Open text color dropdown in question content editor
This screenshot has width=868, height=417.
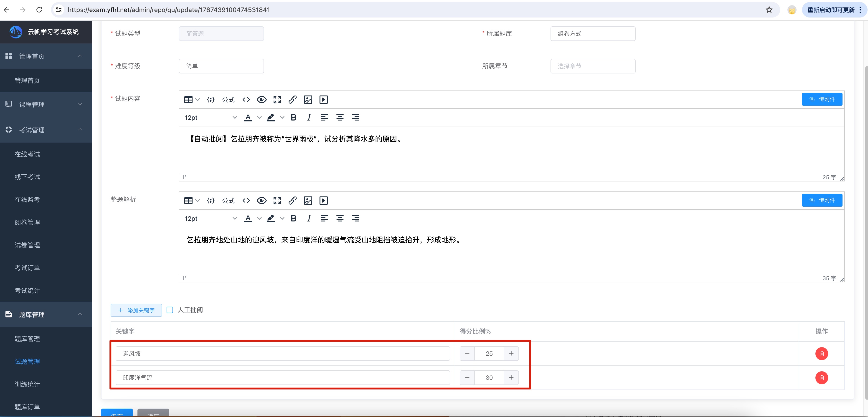(259, 118)
